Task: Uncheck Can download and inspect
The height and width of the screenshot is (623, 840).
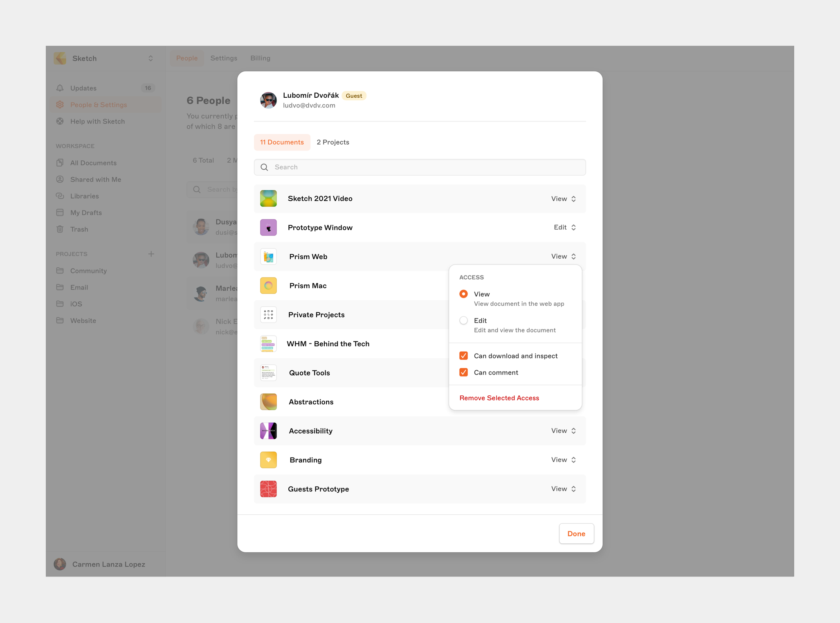Action: click(x=463, y=356)
